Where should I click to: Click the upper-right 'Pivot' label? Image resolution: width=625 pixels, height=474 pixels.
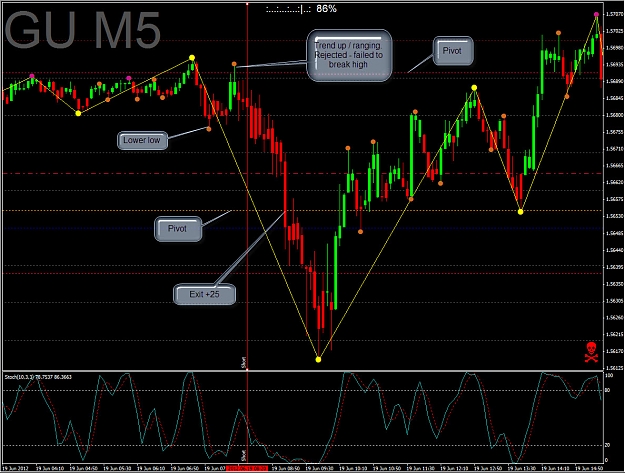453,51
